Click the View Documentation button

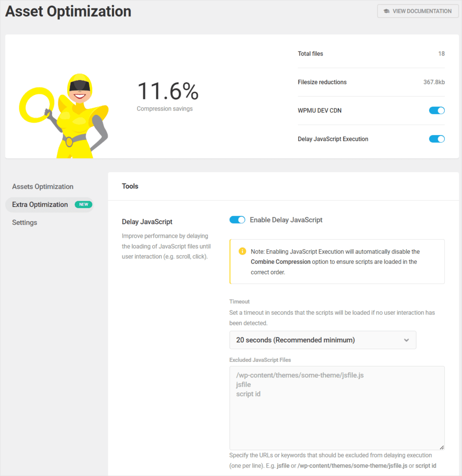point(418,11)
